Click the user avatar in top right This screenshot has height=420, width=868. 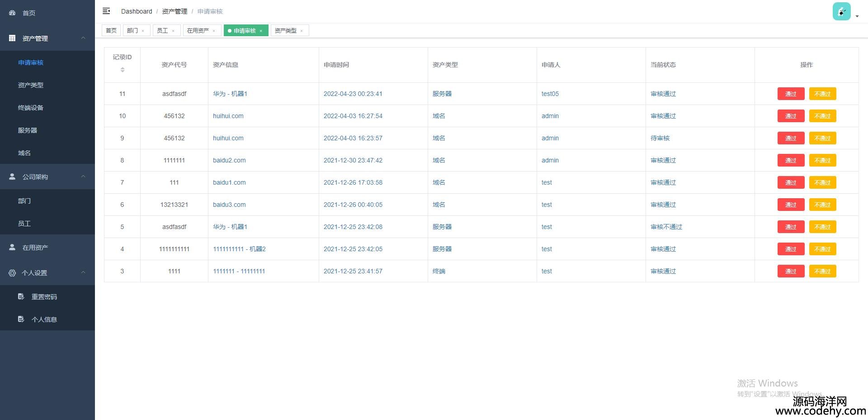(841, 11)
